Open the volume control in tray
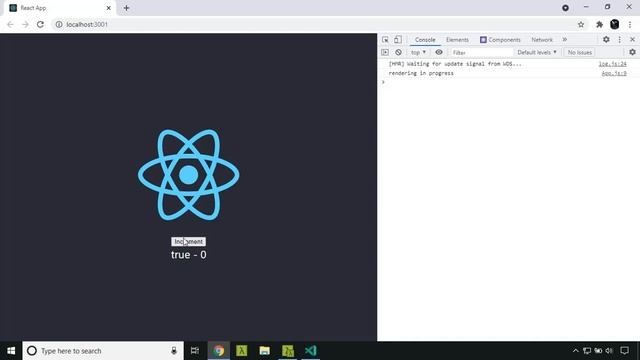Viewport: 640px width, 360px height. tap(609, 351)
